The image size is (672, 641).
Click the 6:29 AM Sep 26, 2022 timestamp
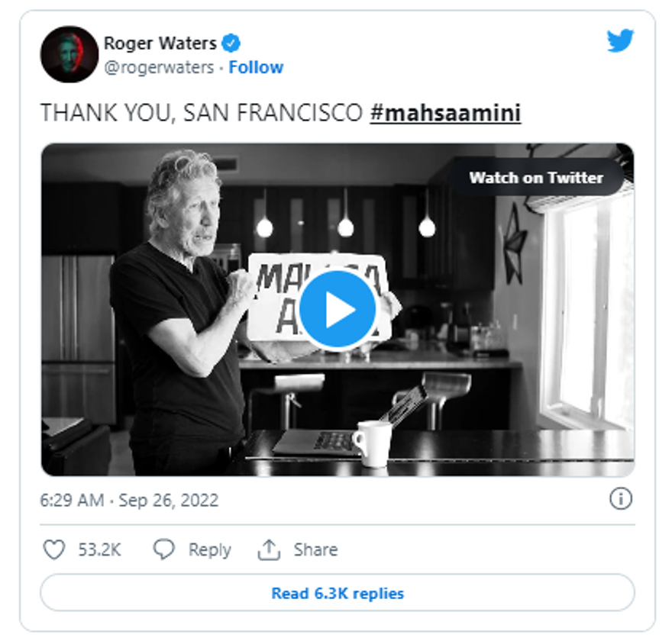coord(129,501)
